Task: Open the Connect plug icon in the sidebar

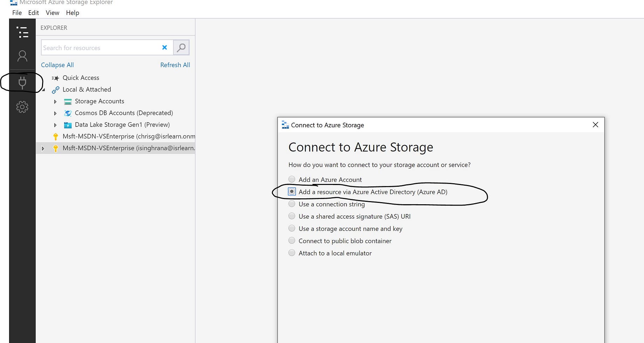Action: pyautogui.click(x=22, y=83)
